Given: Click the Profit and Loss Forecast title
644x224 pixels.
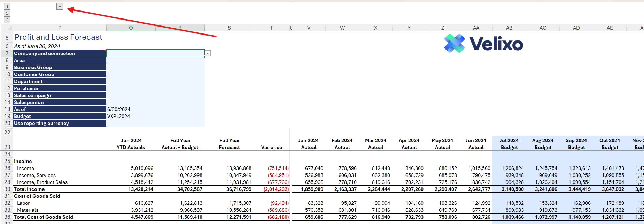Looking at the screenshot, I should coord(59,37).
